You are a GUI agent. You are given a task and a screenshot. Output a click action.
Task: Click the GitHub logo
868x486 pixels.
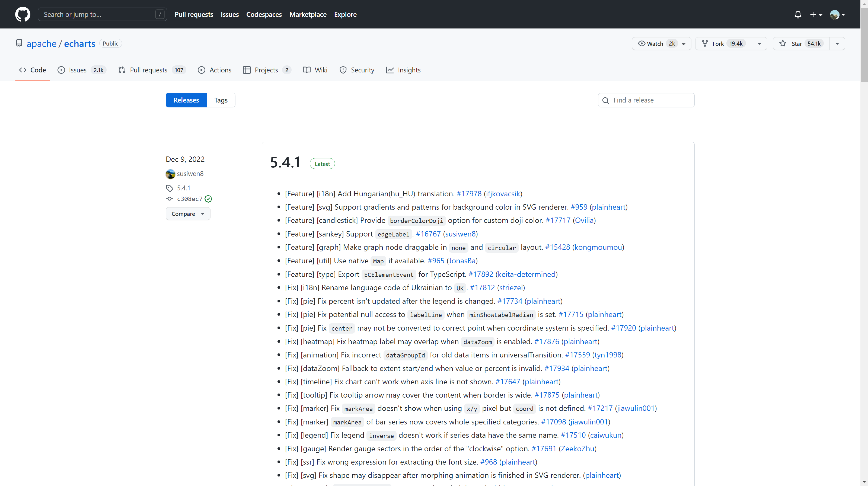23,14
